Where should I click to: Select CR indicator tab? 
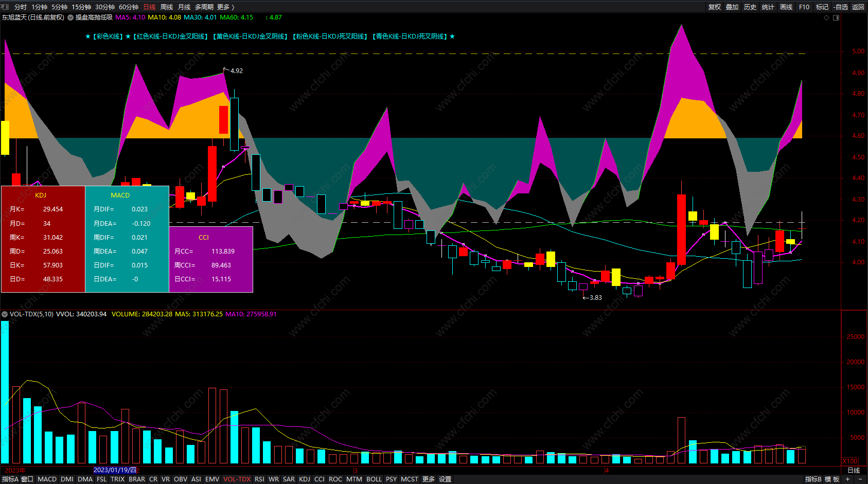153,479
